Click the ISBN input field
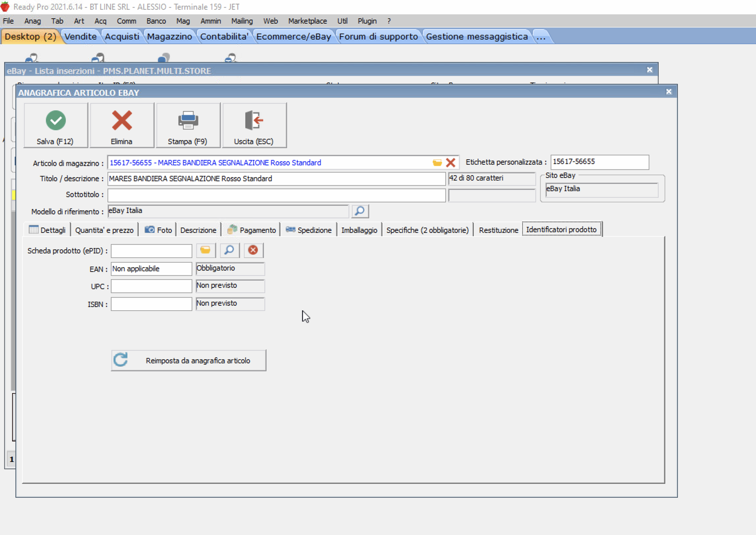 (151, 304)
